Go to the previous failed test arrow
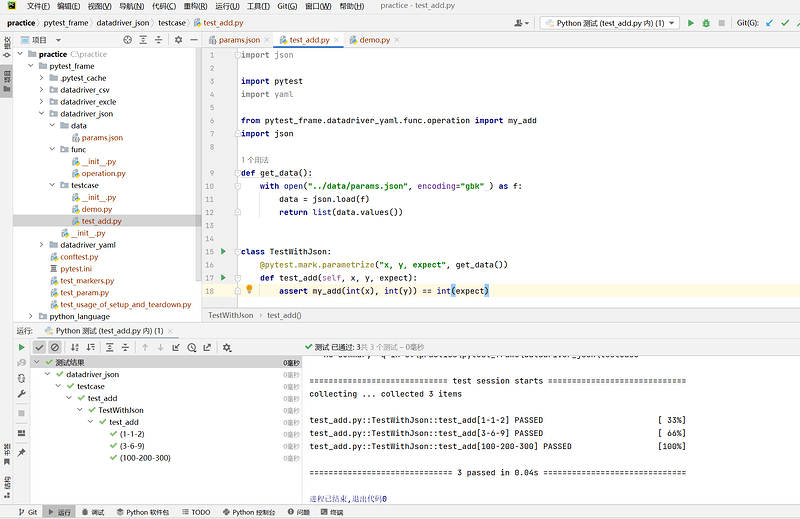The height and width of the screenshot is (519, 800). pos(145,348)
